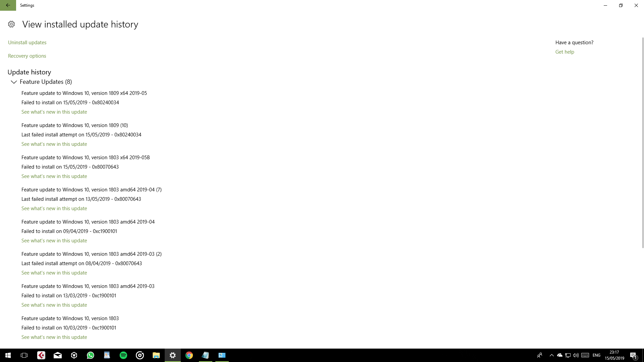Screen dimensions: 644x362
Task: Select 'version 1803 amd64 2019-04 (7)' update title
Action: tap(92, 190)
